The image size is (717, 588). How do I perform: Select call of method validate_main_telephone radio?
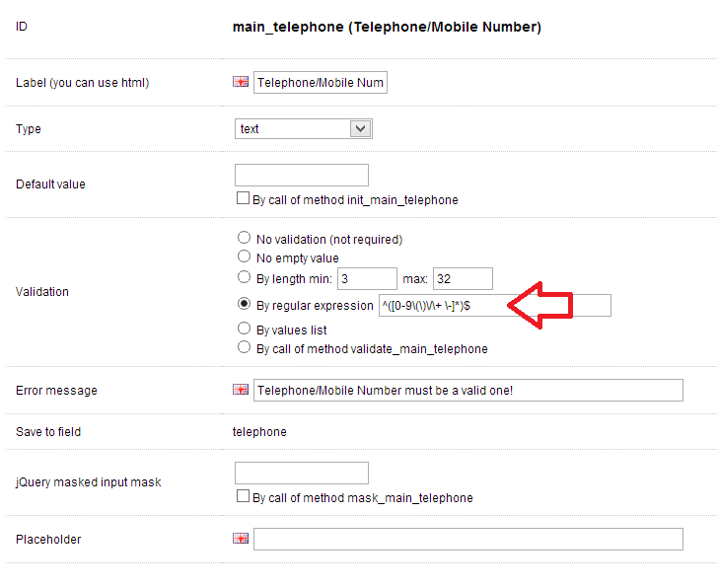point(245,347)
